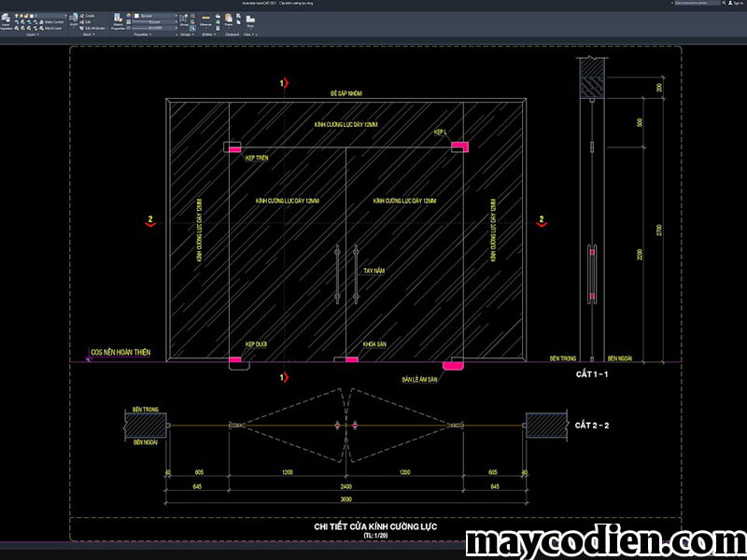Click the Match Layer button
This screenshot has width=747, height=560.
pos(50,28)
